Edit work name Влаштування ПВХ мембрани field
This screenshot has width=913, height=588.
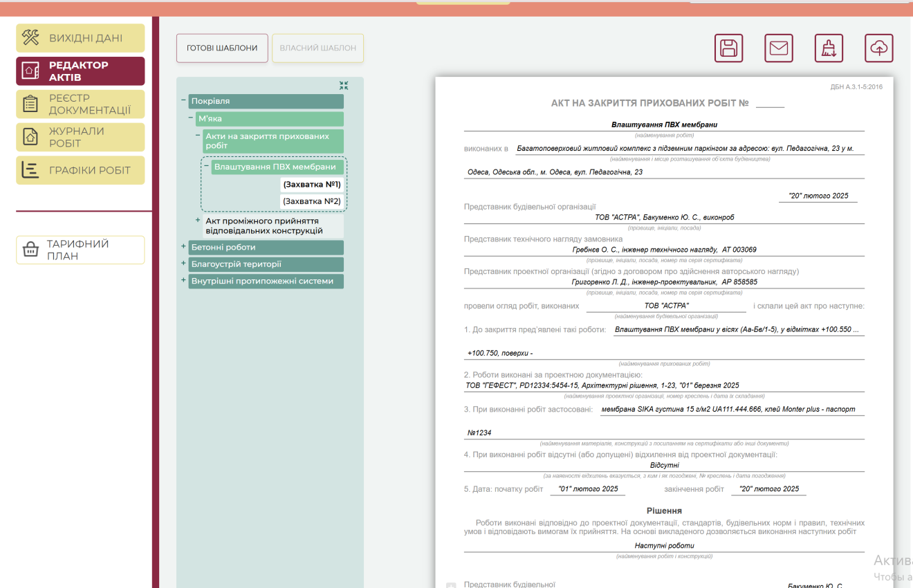click(x=664, y=125)
